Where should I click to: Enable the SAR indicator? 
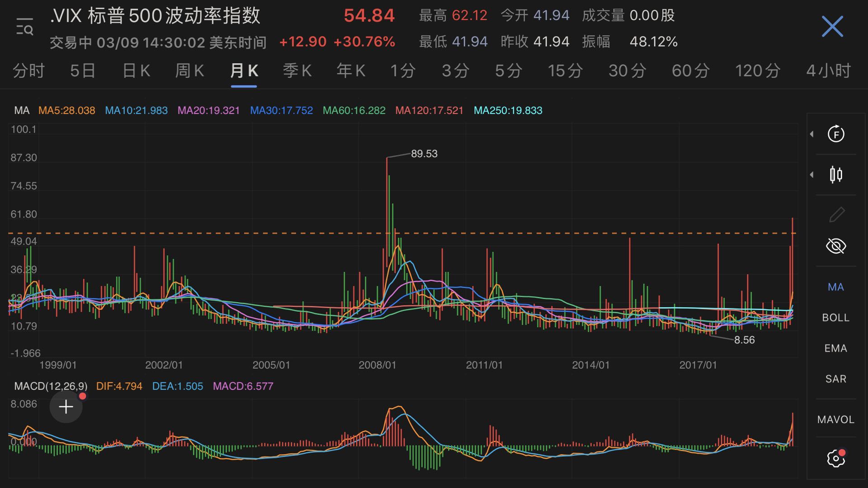pos(836,379)
